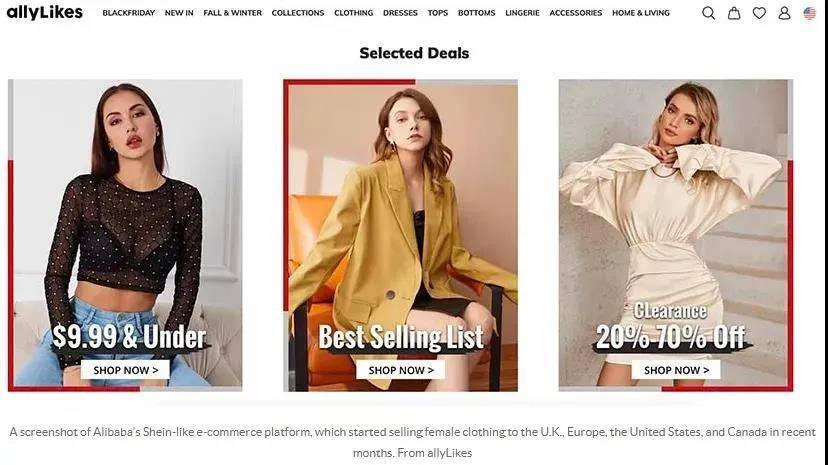The height and width of the screenshot is (465, 828).
Task: Open the wishlist heart icon
Action: pos(759,13)
